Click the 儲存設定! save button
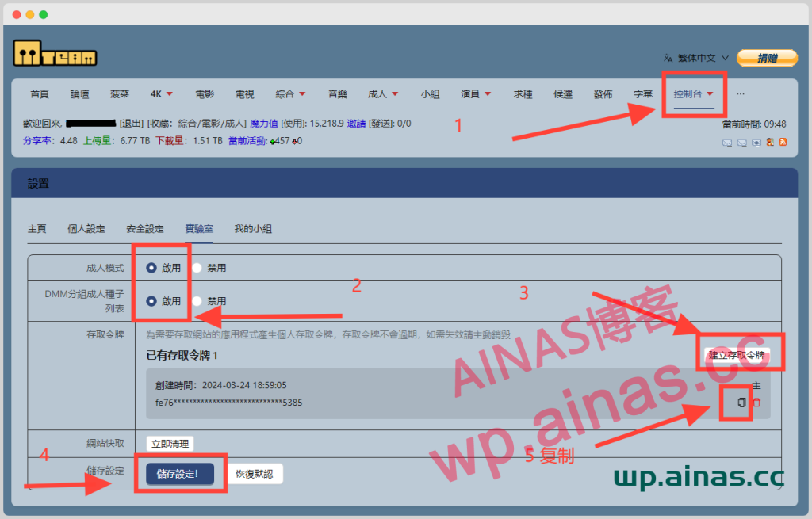812x519 pixels. [180, 474]
